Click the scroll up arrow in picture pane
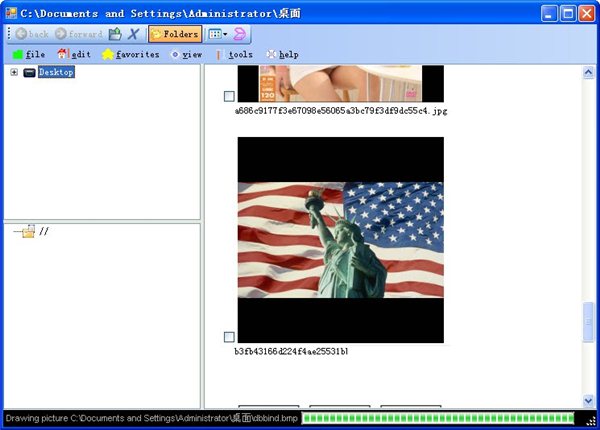 tap(588, 72)
